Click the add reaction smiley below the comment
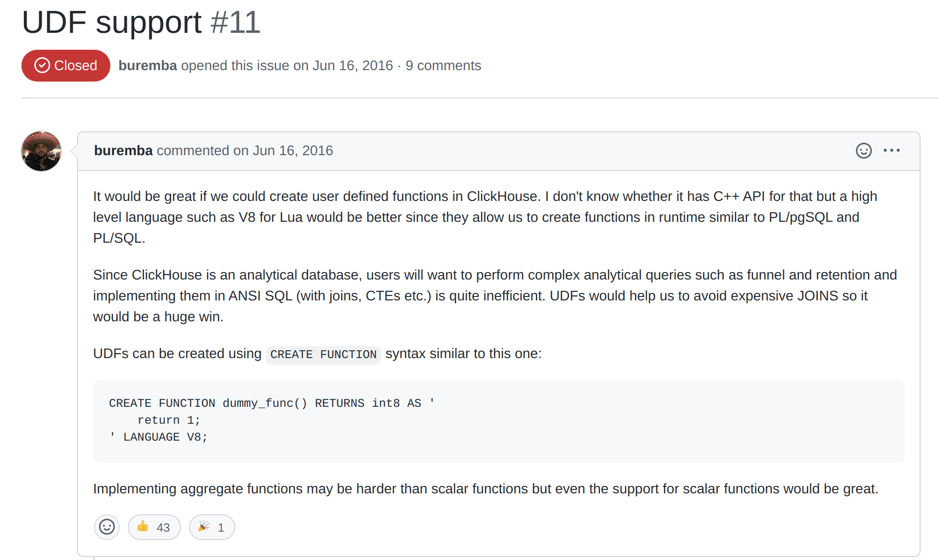 pos(107,527)
